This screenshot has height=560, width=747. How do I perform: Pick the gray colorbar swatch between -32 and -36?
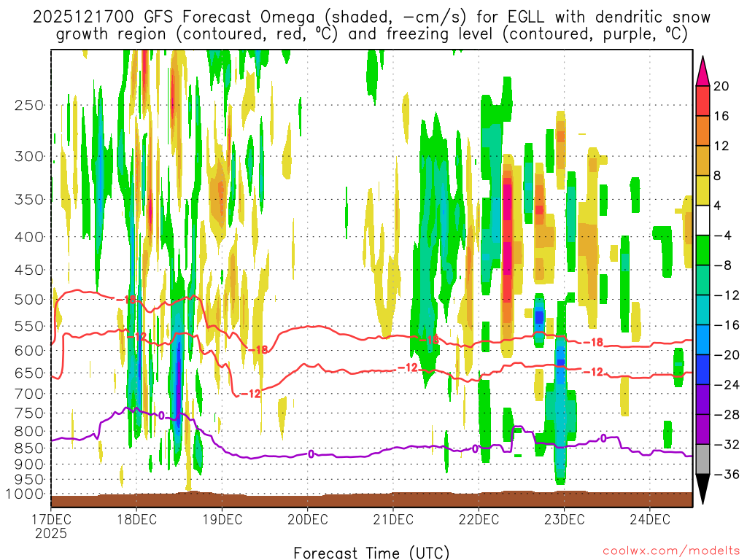[703, 459]
